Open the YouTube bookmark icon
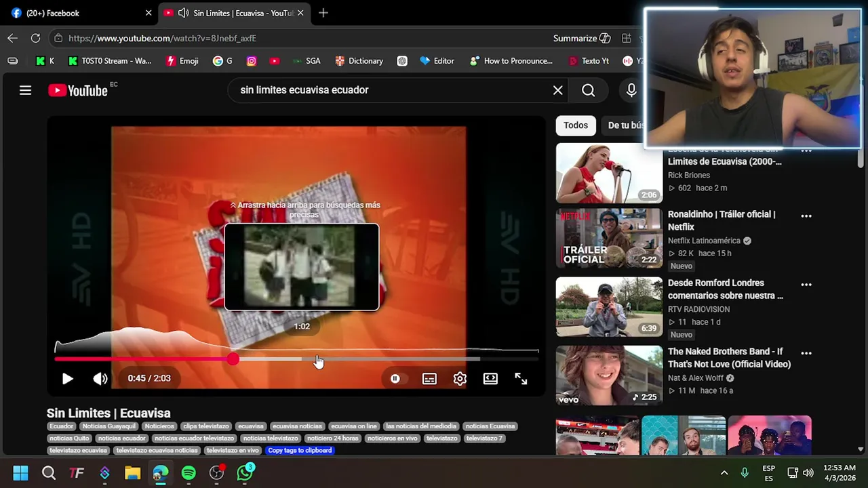868x488 pixels. 274,61
